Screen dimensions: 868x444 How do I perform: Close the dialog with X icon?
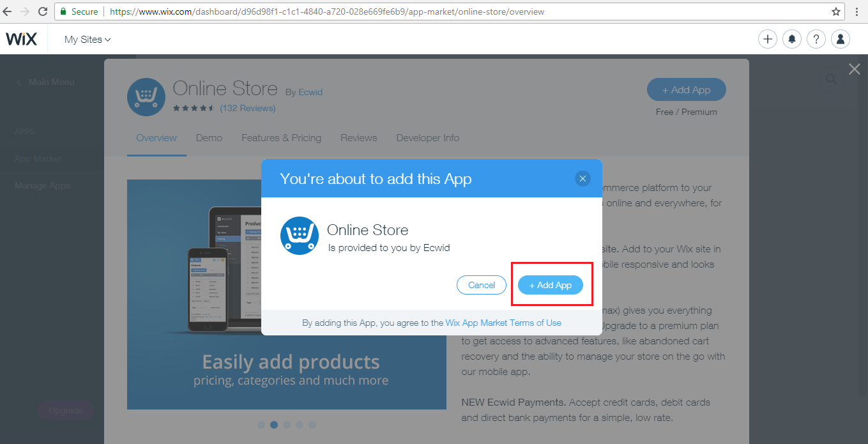point(582,179)
